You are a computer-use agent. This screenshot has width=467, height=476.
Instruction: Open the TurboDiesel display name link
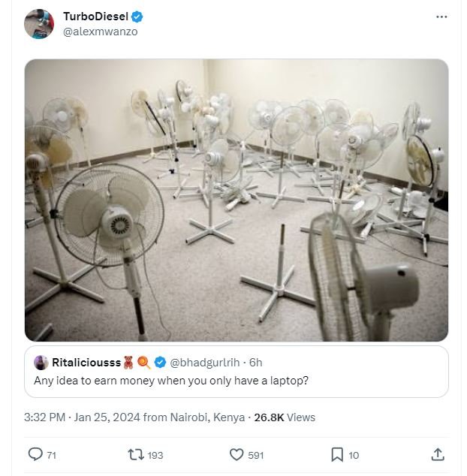pos(95,17)
